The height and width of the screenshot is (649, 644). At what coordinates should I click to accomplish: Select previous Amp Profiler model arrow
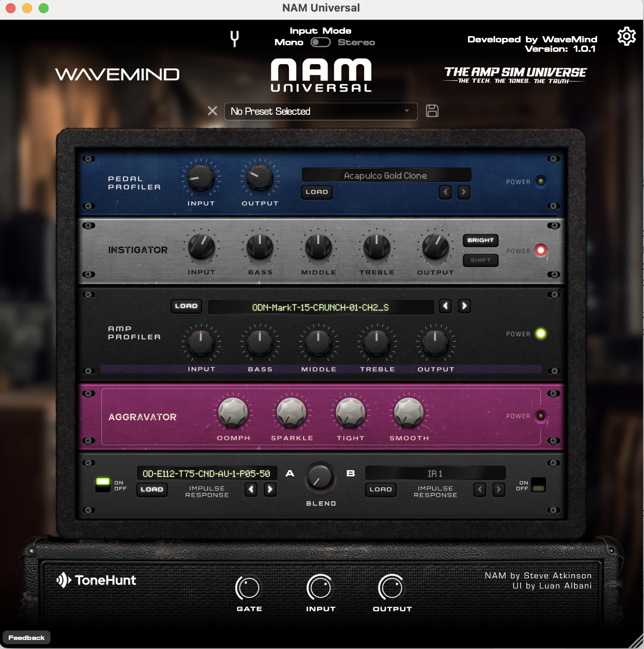tap(445, 306)
